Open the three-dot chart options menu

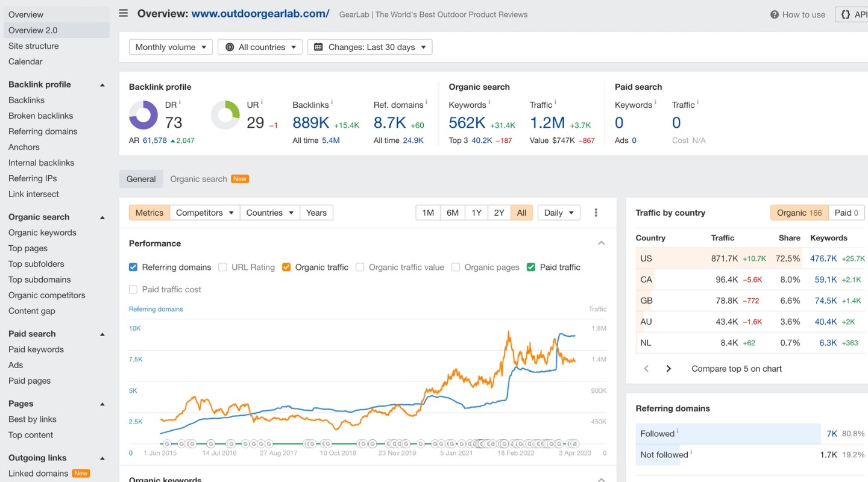(596, 213)
